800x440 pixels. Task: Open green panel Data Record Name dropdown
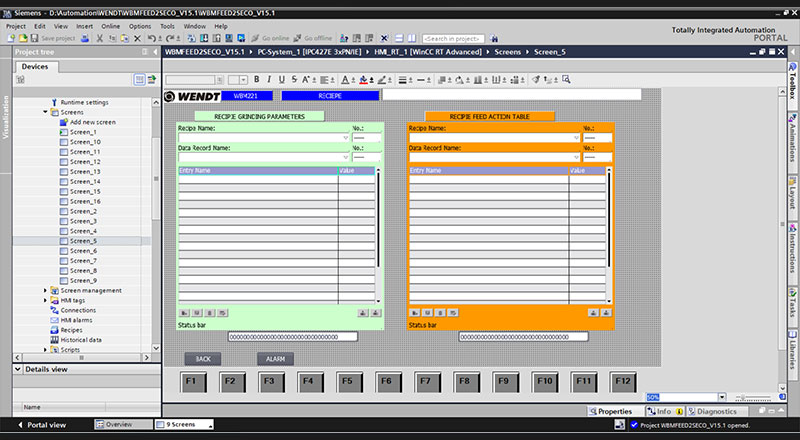(345, 157)
